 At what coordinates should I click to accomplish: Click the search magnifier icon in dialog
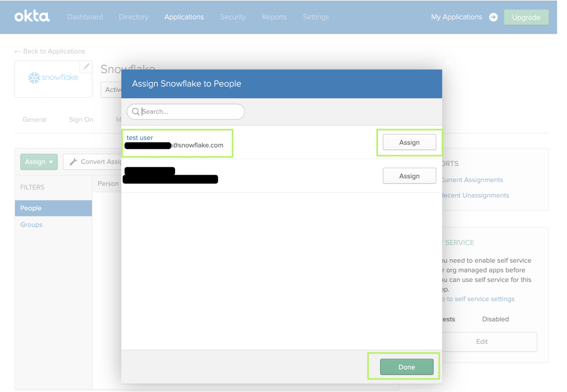pyautogui.click(x=136, y=112)
